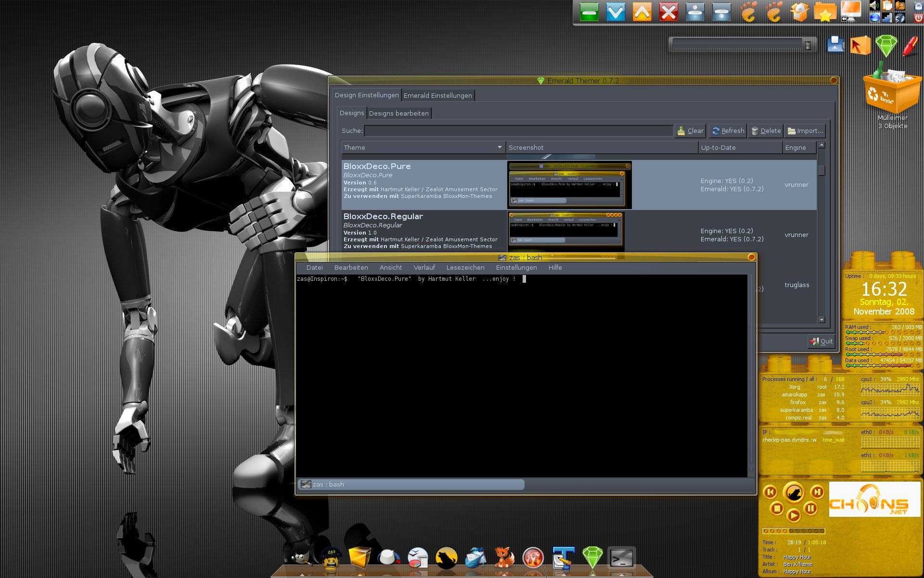Image resolution: width=924 pixels, height=578 pixels.
Task: Open the Verlauf menu in terminal
Action: pos(424,267)
